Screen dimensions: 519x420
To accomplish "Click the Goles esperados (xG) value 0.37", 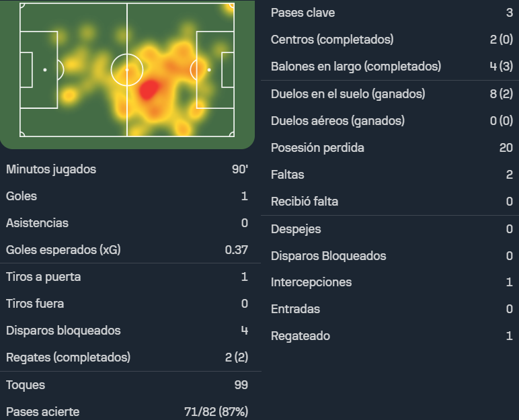I will tap(237, 250).
